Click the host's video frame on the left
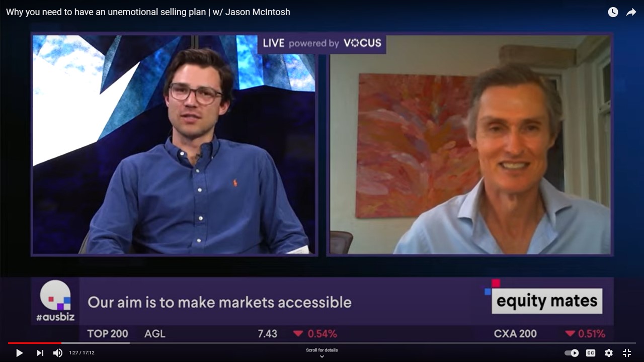Viewport: 644px width, 362px height. pos(174,145)
